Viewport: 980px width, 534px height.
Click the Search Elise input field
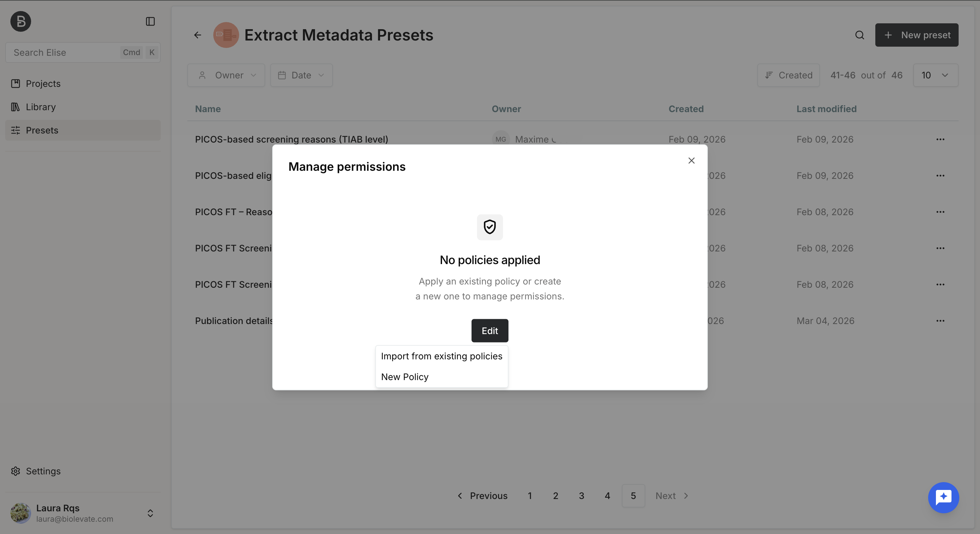tap(83, 52)
